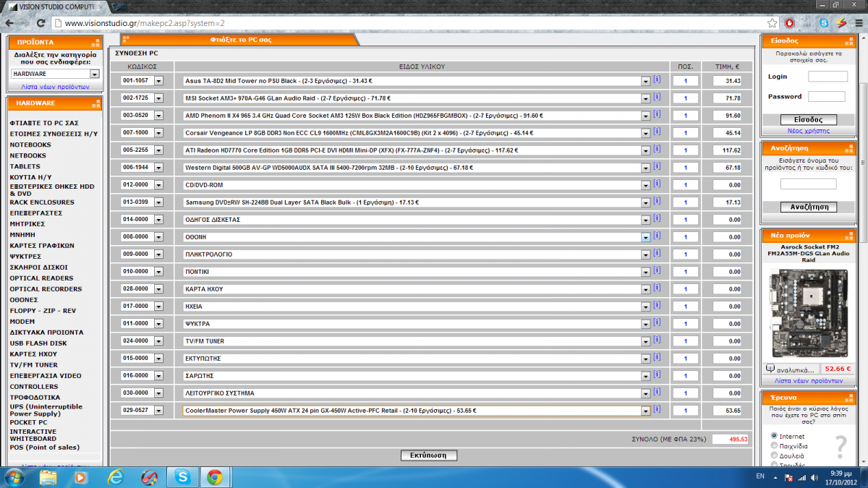The image size is (868, 488).
Task: Expand Asus TA-8D2 Mid Tower product dropdown
Action: coord(646,81)
